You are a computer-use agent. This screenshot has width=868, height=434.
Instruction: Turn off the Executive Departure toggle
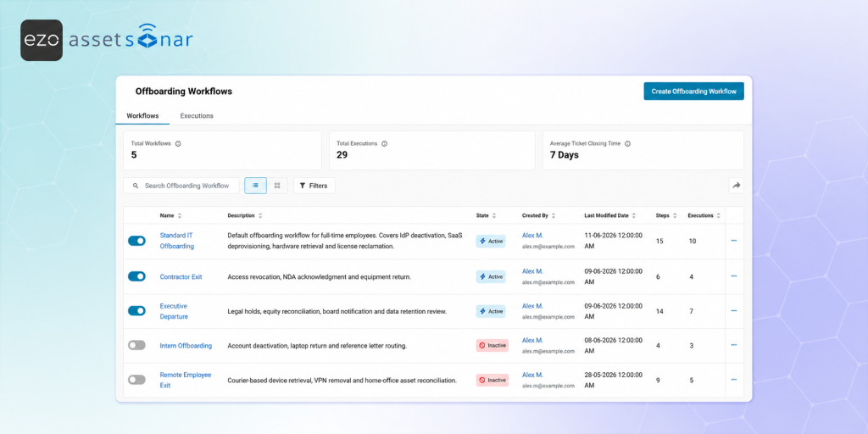(136, 311)
